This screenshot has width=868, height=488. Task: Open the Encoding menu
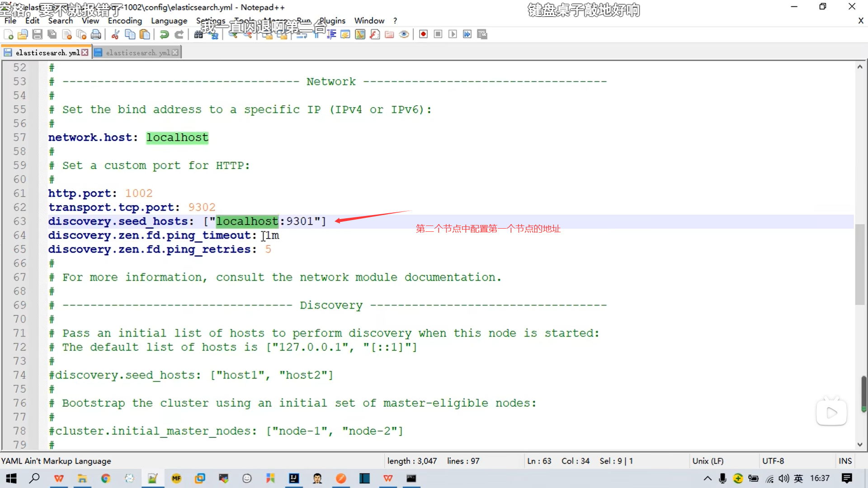(125, 21)
